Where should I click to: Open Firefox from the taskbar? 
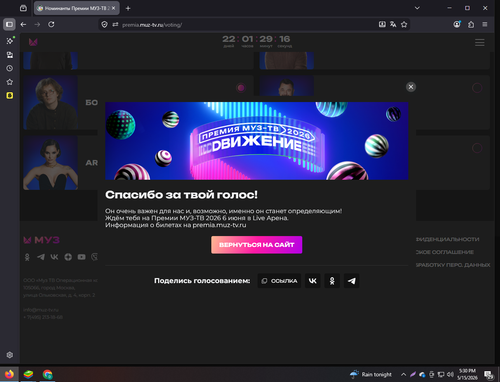(9, 374)
